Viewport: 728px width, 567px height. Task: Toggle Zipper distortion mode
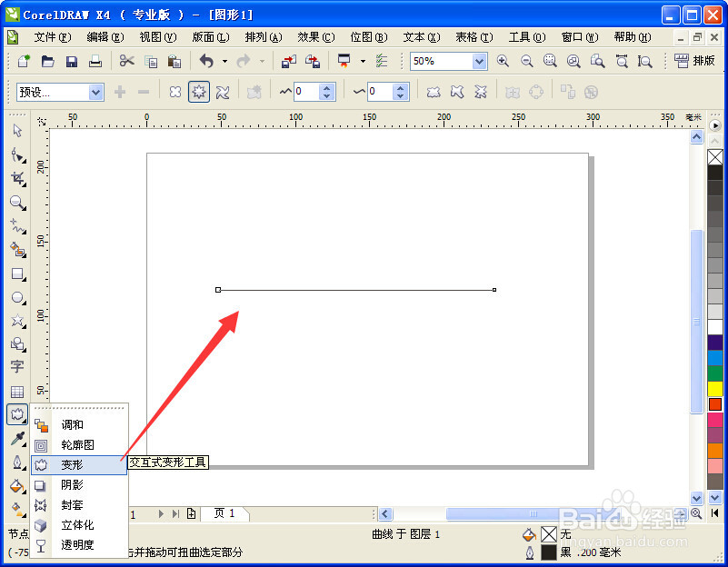(199, 92)
